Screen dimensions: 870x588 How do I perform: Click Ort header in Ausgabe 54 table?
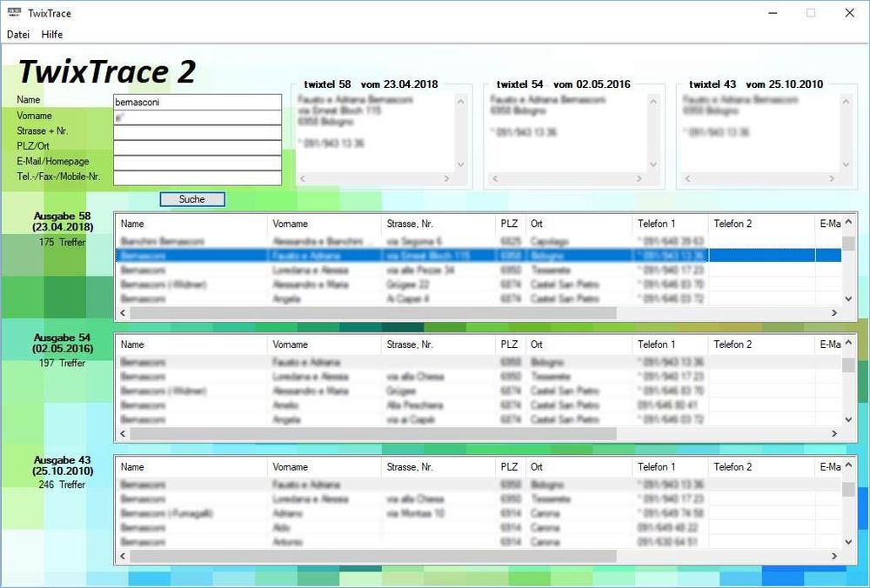(x=579, y=345)
